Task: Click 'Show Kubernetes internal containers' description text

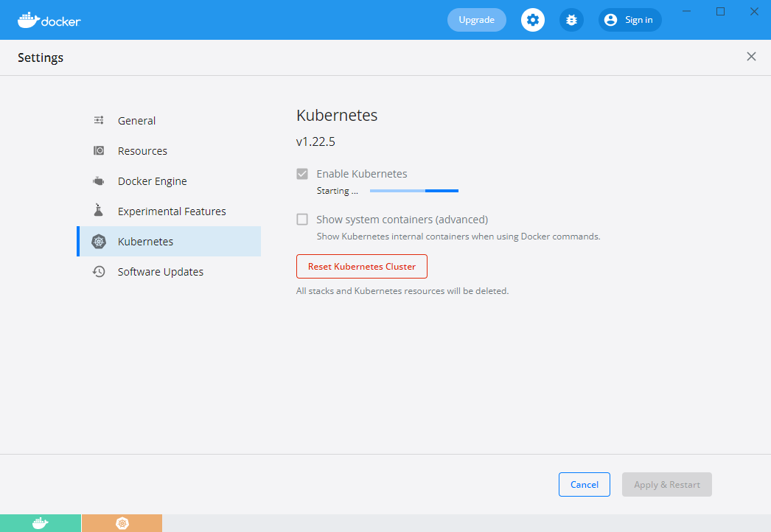Action: point(458,237)
